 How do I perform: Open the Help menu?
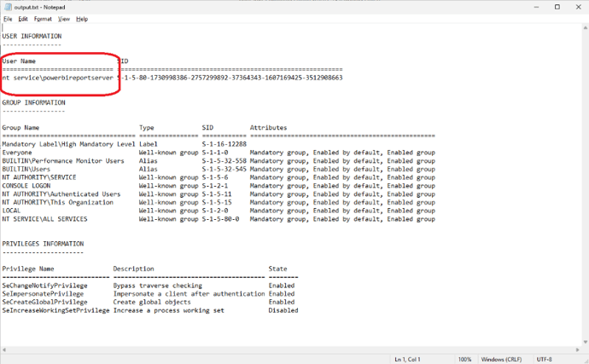pyautogui.click(x=82, y=19)
